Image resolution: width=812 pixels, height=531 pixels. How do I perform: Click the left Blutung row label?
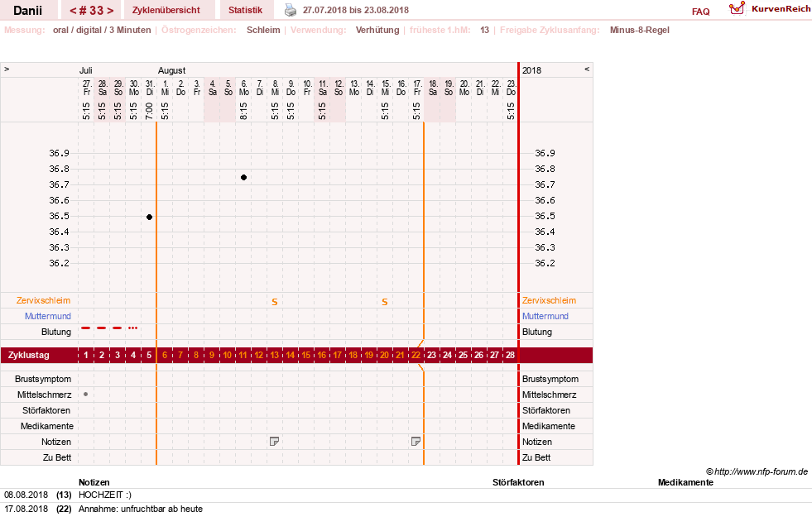(x=56, y=332)
